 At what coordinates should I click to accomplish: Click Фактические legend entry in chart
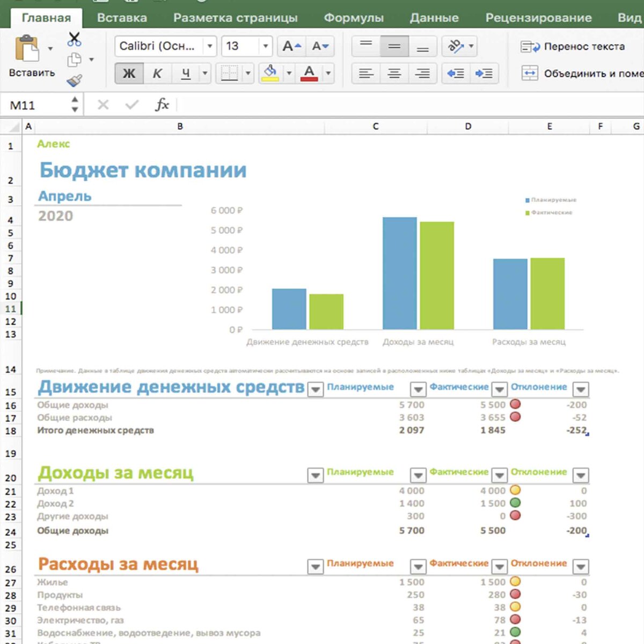549,213
